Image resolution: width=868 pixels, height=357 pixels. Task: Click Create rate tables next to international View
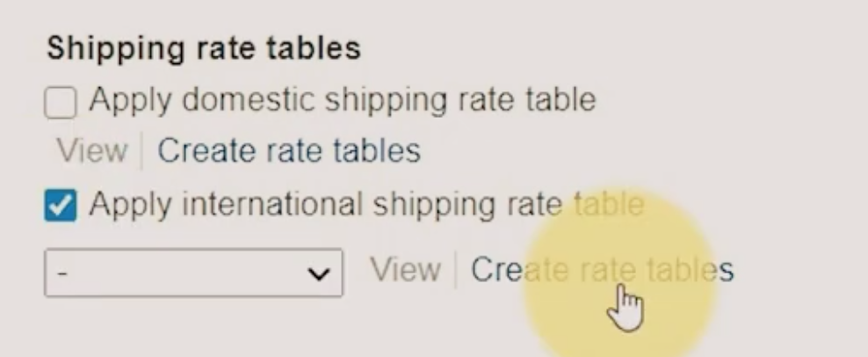(x=603, y=270)
